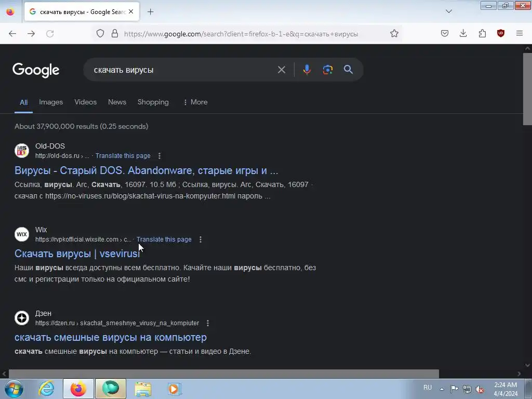Open Windows Explorer folder taskbar icon
The image size is (532, 399).
143,389
